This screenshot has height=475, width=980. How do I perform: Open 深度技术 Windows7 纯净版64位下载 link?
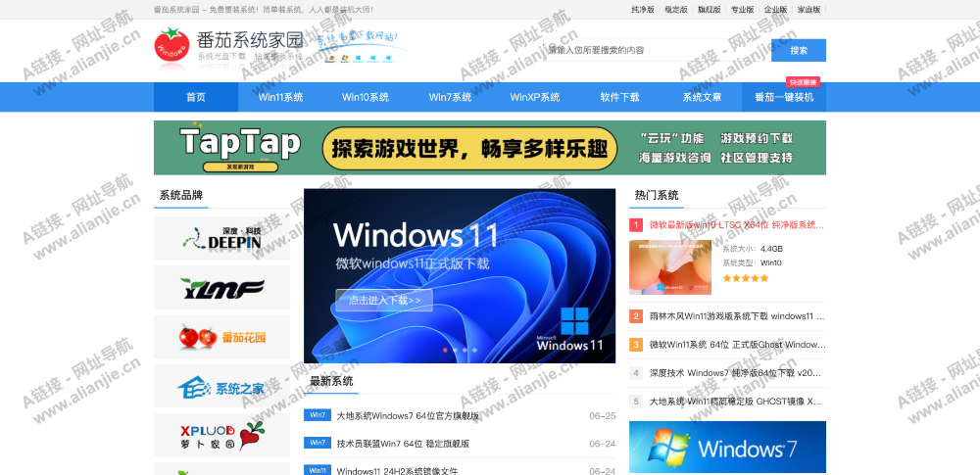click(737, 373)
